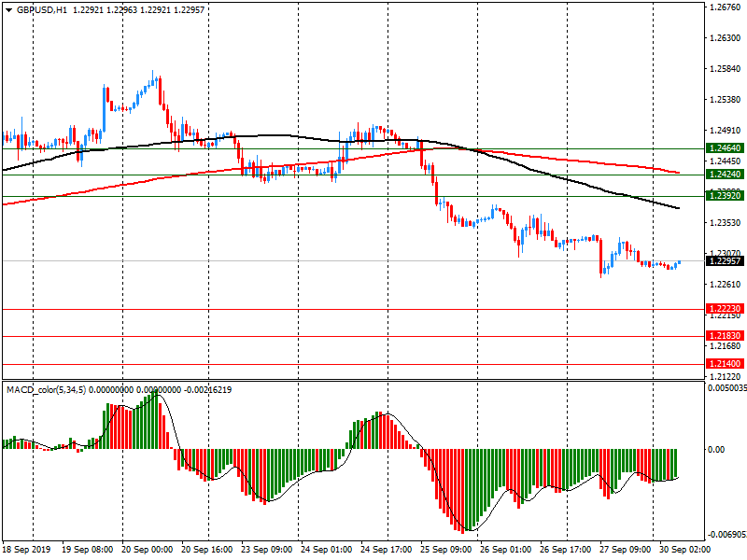Select the 1.22230 red support level label

[726, 309]
